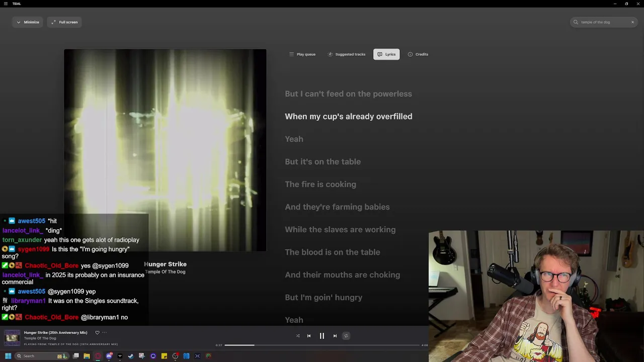Skip to previous track

point(309,336)
